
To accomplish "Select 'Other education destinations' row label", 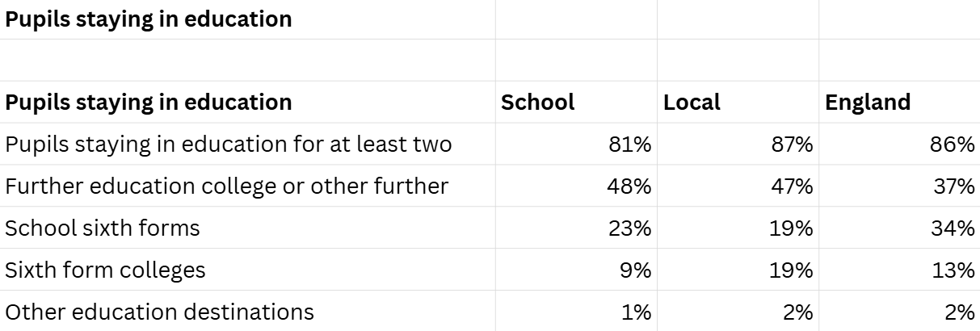I will (x=159, y=312).
